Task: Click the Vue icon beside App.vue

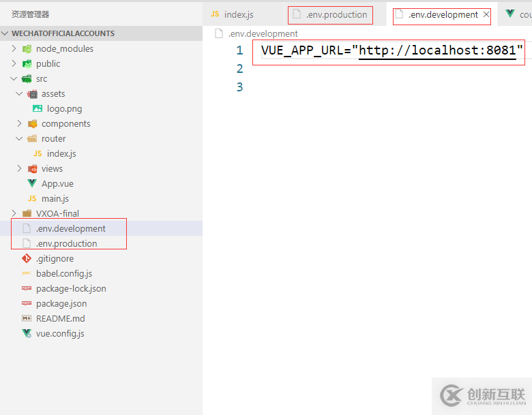Action: 32,183
